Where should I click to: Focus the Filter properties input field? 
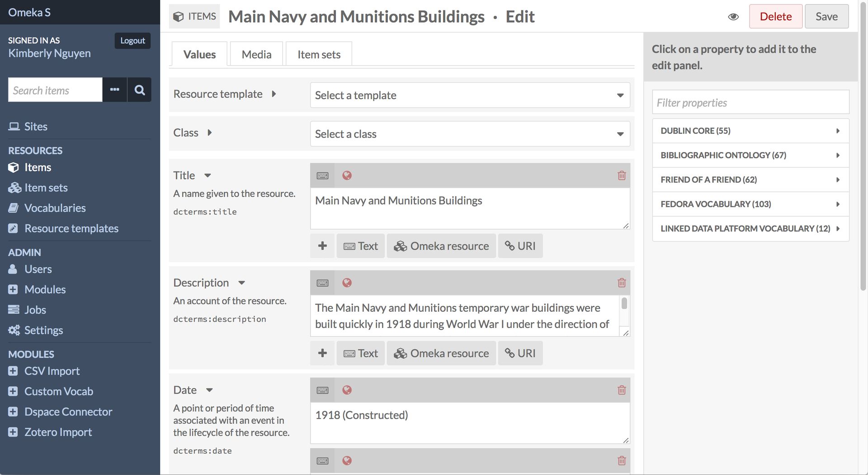point(750,103)
